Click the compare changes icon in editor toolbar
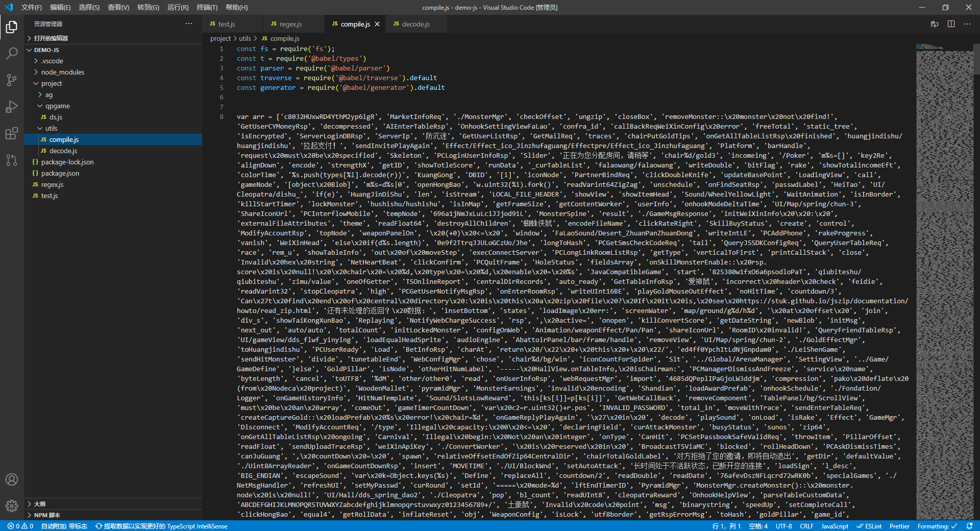The image size is (980, 531). [935, 24]
